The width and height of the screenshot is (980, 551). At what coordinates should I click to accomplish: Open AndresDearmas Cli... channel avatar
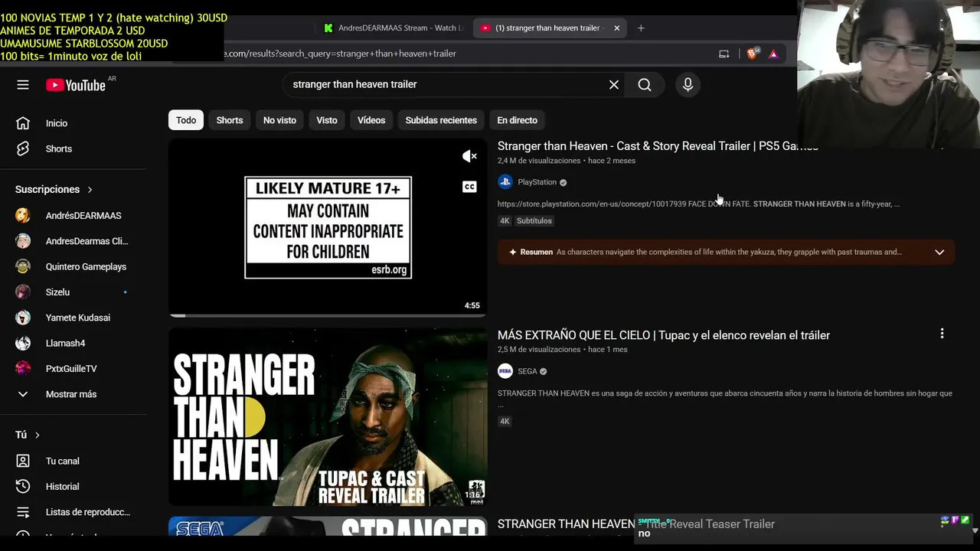click(23, 241)
